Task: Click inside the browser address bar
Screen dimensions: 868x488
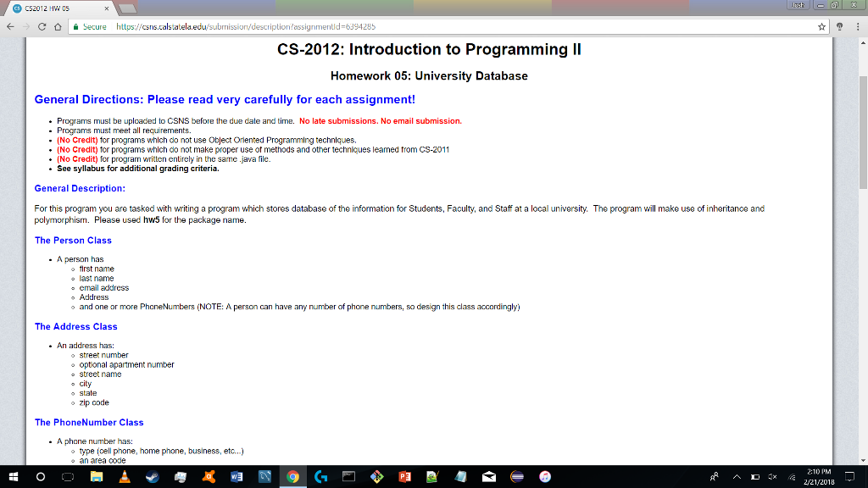Action: click(x=339, y=25)
